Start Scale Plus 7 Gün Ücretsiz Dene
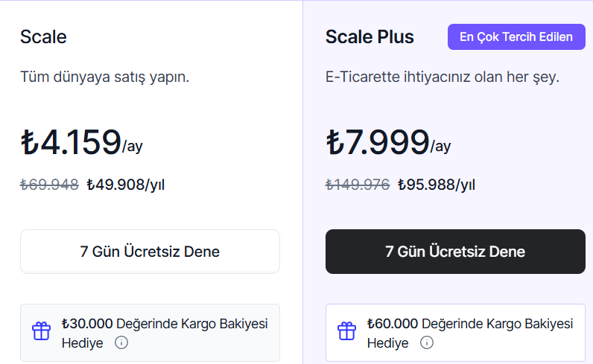Image resolution: width=593 pixels, height=364 pixels. click(x=455, y=252)
